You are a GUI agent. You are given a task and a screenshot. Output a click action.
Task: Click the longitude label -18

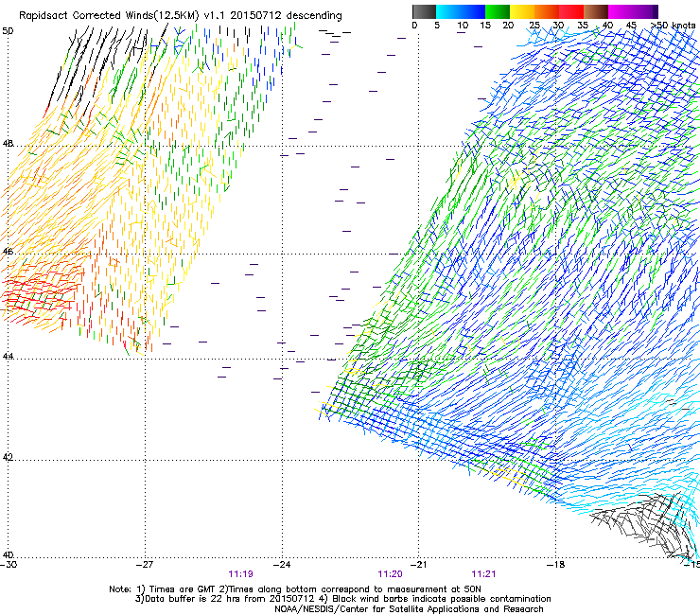tap(555, 565)
